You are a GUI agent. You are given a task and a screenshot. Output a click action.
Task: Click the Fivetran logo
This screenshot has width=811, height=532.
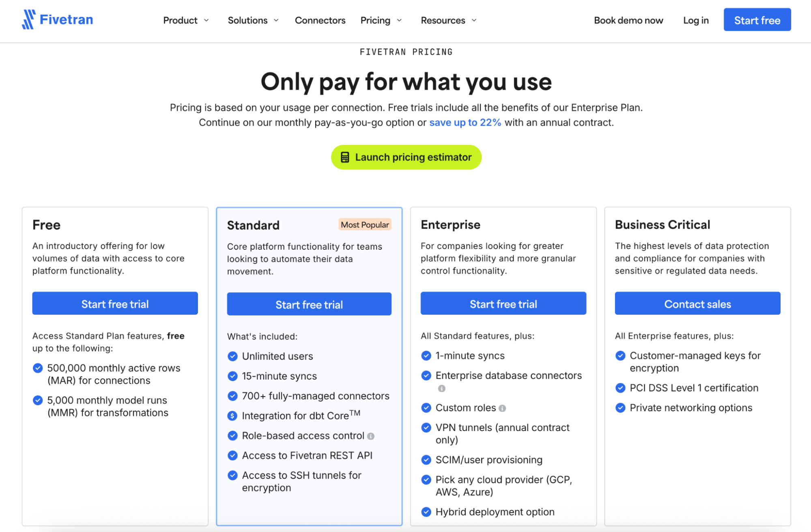[57, 19]
